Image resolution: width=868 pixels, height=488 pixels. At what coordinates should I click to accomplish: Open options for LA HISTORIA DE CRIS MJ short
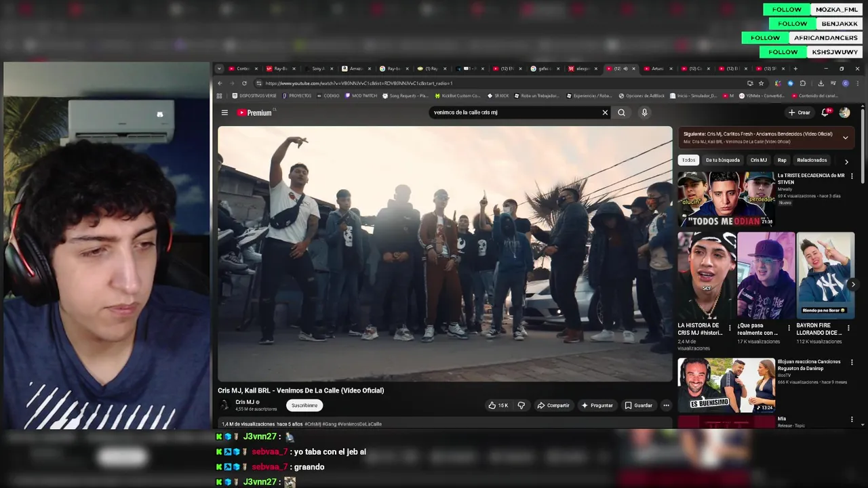(x=730, y=328)
